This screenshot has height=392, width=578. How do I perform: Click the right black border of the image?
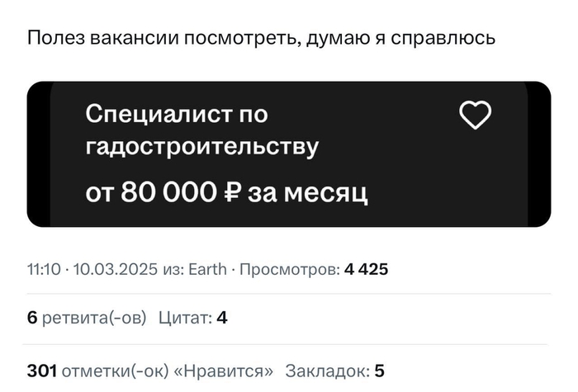(x=539, y=154)
